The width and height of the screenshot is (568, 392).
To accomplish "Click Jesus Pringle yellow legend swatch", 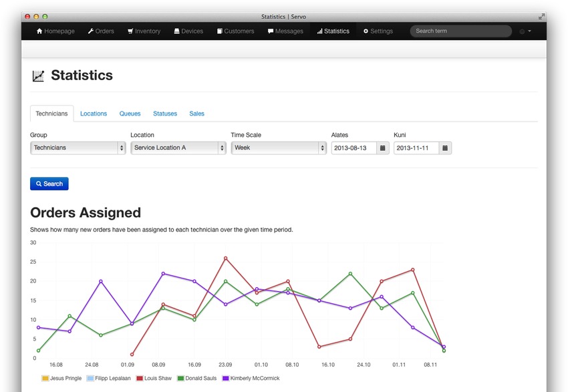I will (x=45, y=378).
